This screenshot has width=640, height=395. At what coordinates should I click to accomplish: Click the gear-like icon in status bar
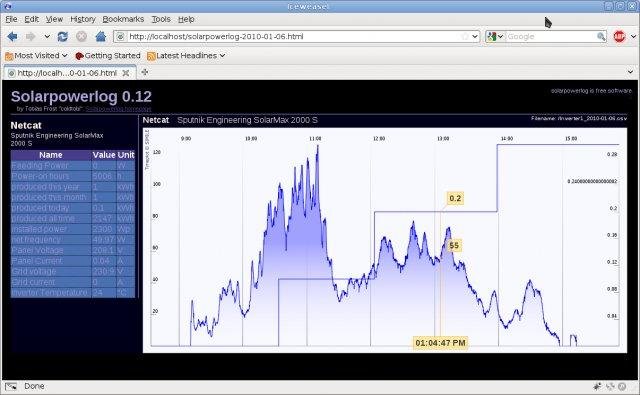(x=597, y=386)
